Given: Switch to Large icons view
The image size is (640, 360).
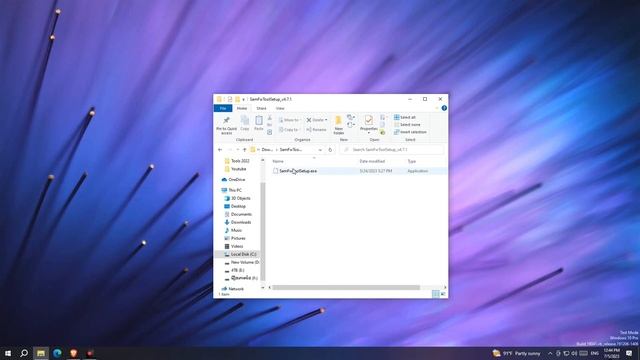Looking at the screenshot, I should coord(443,294).
